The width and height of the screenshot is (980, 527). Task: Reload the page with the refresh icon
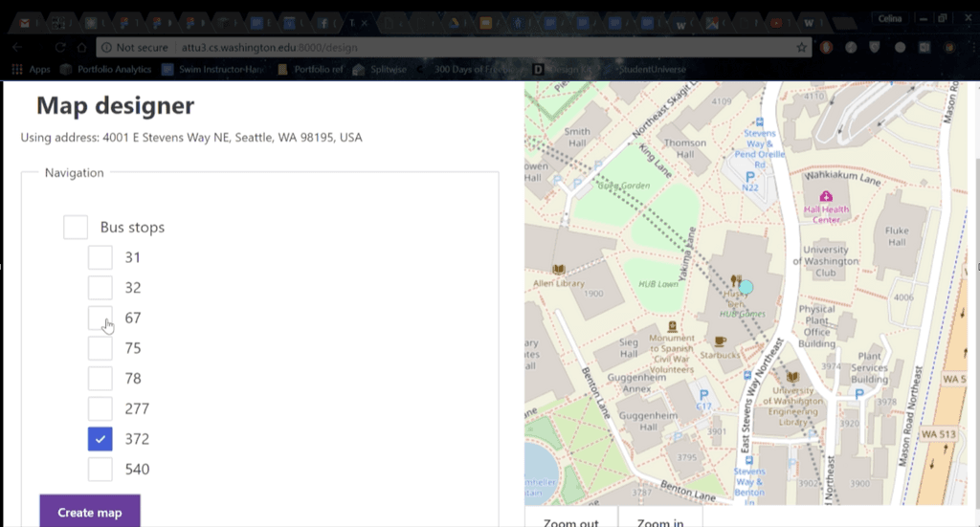coord(59,48)
